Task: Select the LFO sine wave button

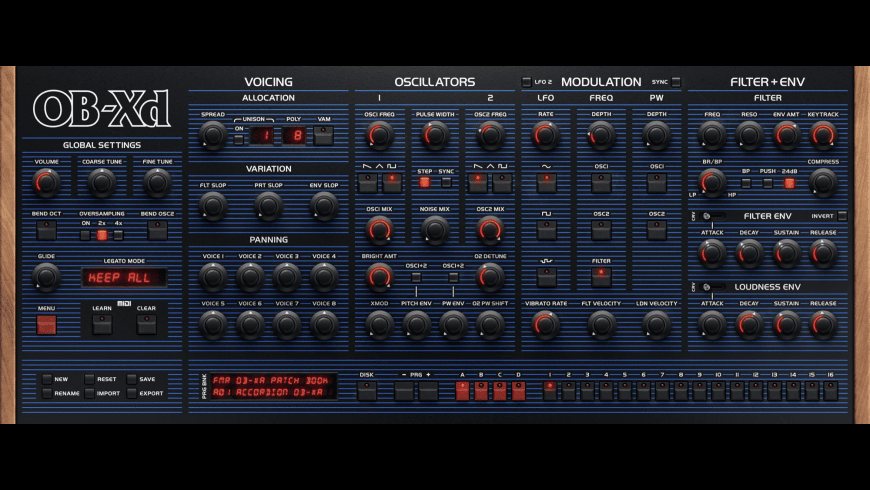Action: (547, 183)
